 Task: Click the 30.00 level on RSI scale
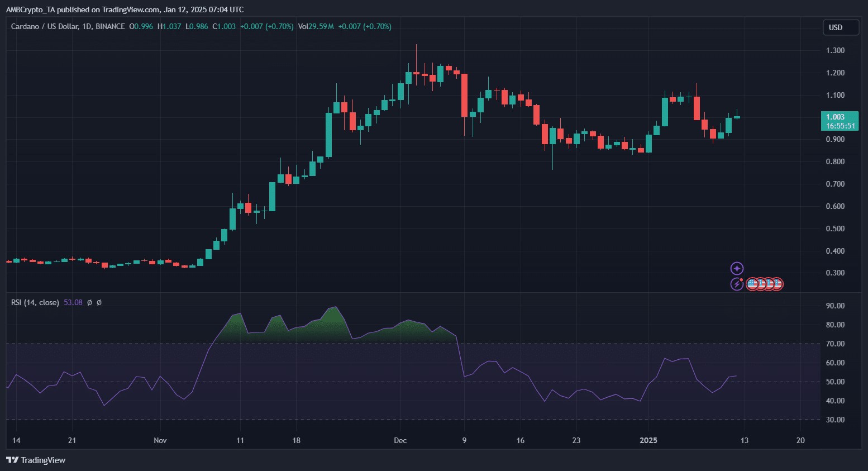pyautogui.click(x=835, y=420)
